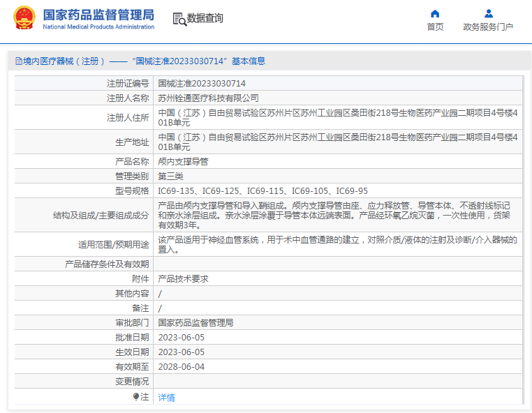Click the slash value in 备注 row
The width and height of the screenshot is (532, 413).
(160, 308)
